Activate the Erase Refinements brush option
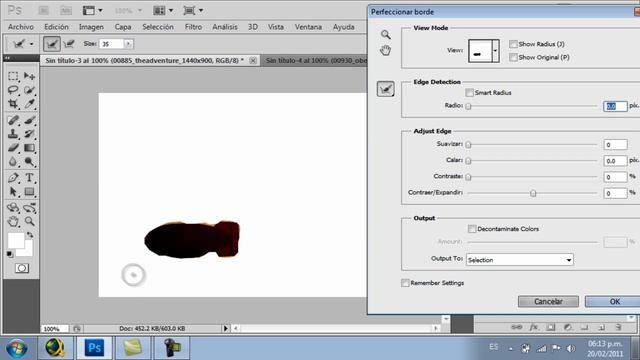This screenshot has width=640, height=360. tap(69, 44)
